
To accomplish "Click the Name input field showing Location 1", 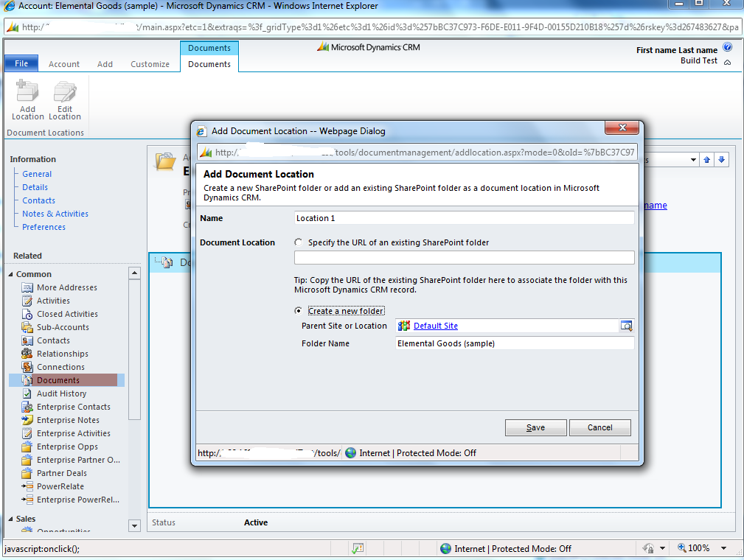I will (463, 217).
